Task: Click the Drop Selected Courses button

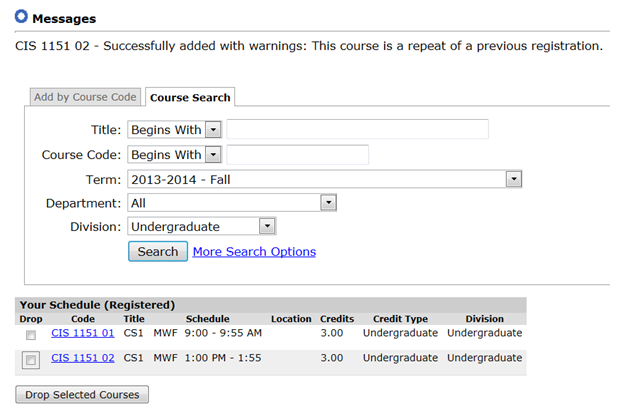Action: click(x=83, y=394)
